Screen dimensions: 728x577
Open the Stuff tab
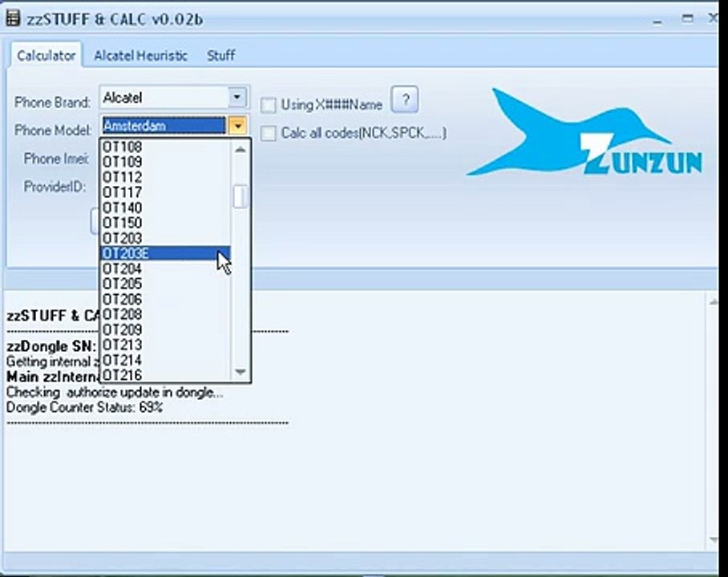220,56
